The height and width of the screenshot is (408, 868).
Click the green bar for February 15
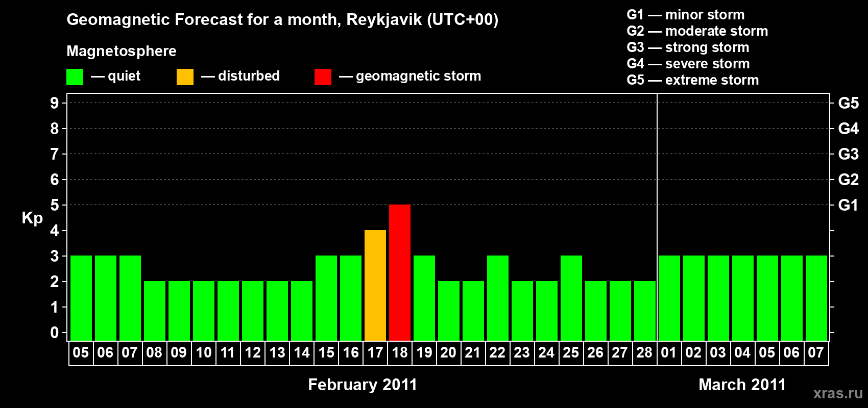(x=326, y=298)
